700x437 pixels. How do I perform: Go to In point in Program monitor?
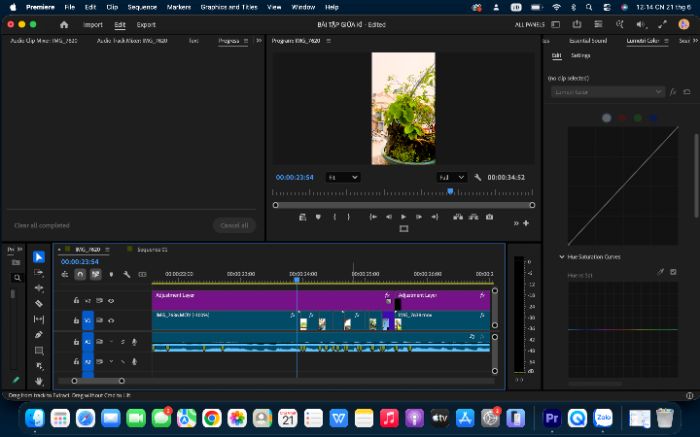tap(373, 216)
